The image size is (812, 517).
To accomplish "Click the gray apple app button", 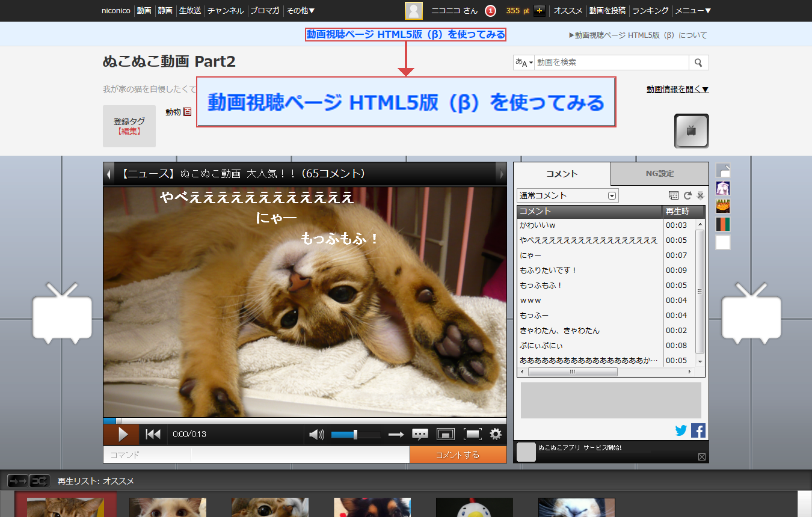I will coord(691,130).
